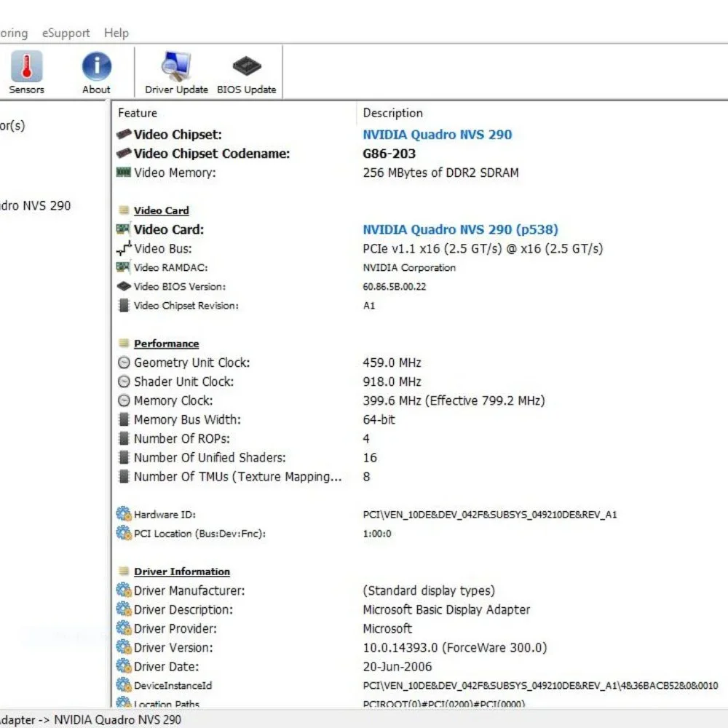Select the Video Card section heading

tap(161, 210)
